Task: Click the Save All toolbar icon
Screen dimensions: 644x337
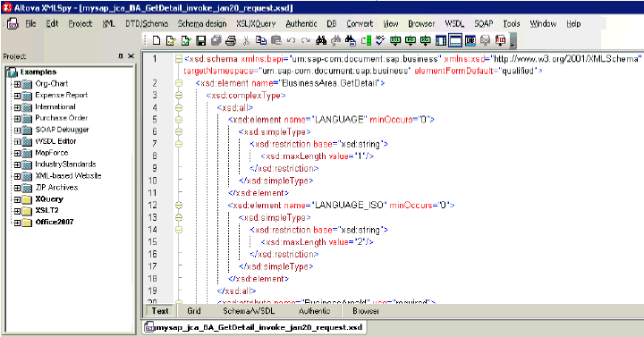Action: [x=216, y=40]
